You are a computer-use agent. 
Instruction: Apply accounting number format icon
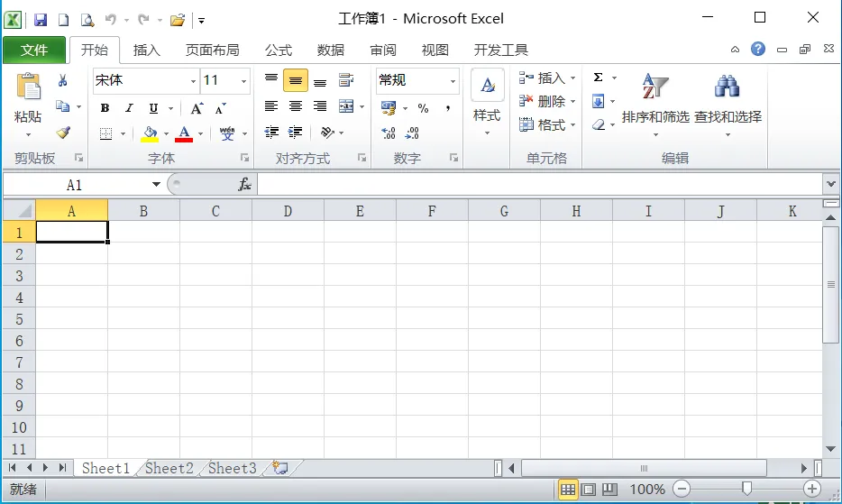pos(388,108)
